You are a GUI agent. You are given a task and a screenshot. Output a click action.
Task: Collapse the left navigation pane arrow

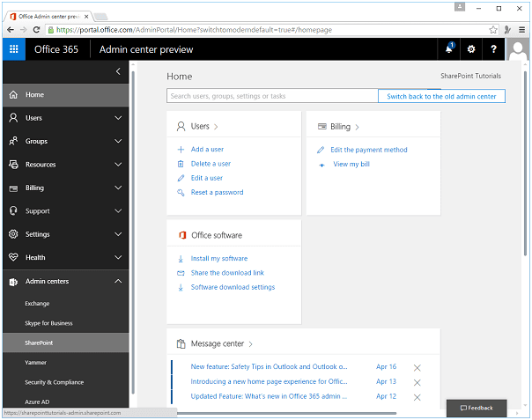point(118,71)
